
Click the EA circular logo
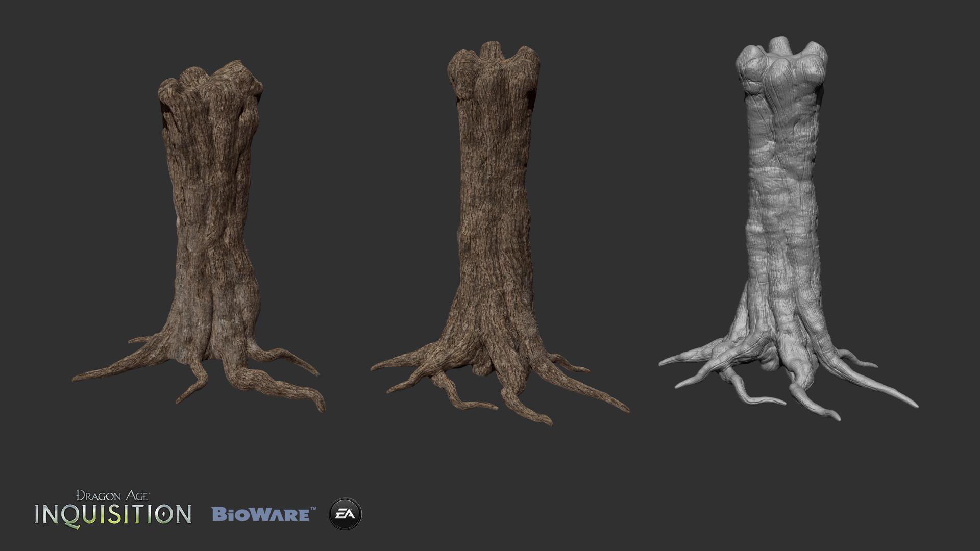click(345, 513)
